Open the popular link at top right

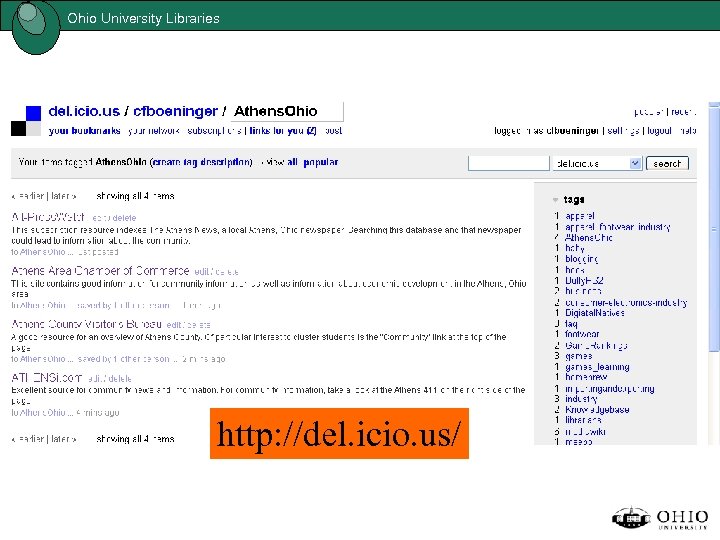[x=648, y=112]
